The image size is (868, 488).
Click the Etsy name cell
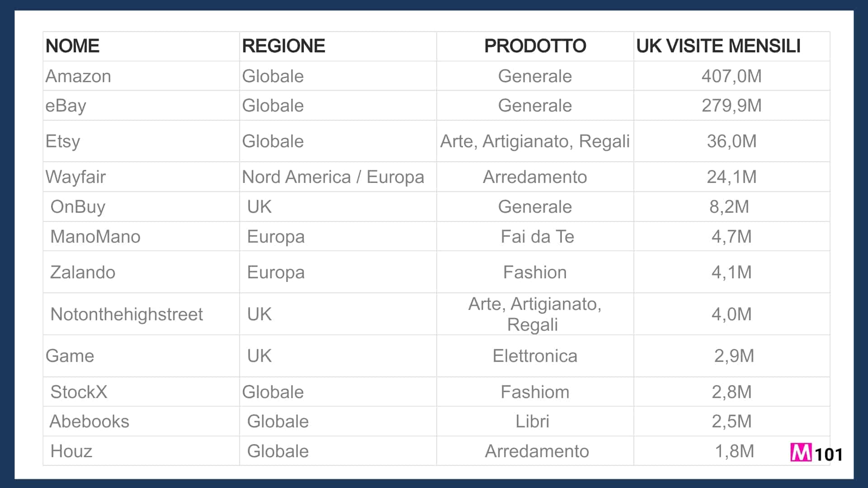tap(63, 141)
